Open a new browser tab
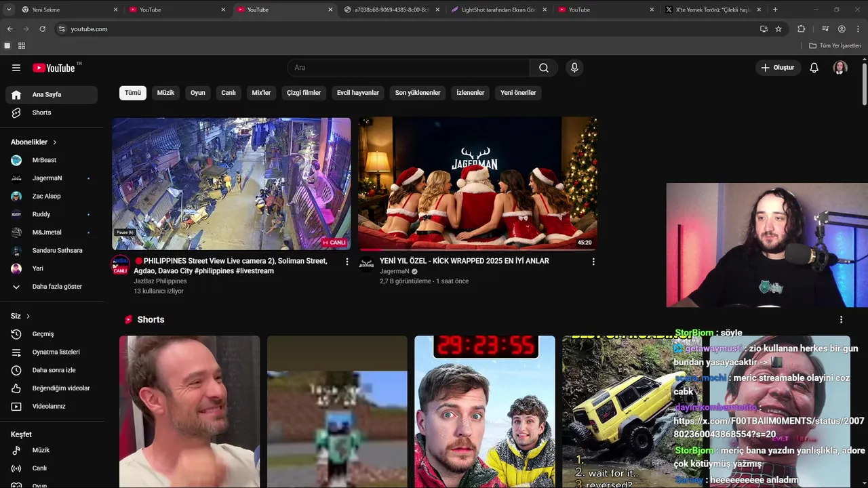 775,9
